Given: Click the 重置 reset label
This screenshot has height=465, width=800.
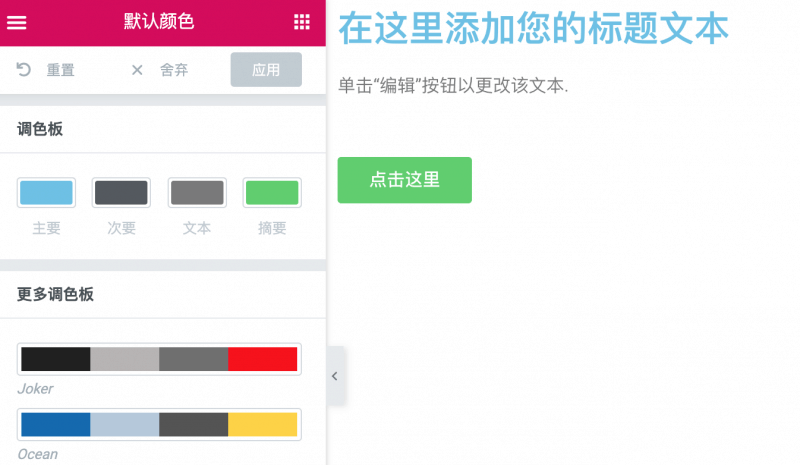Looking at the screenshot, I should pos(60,70).
